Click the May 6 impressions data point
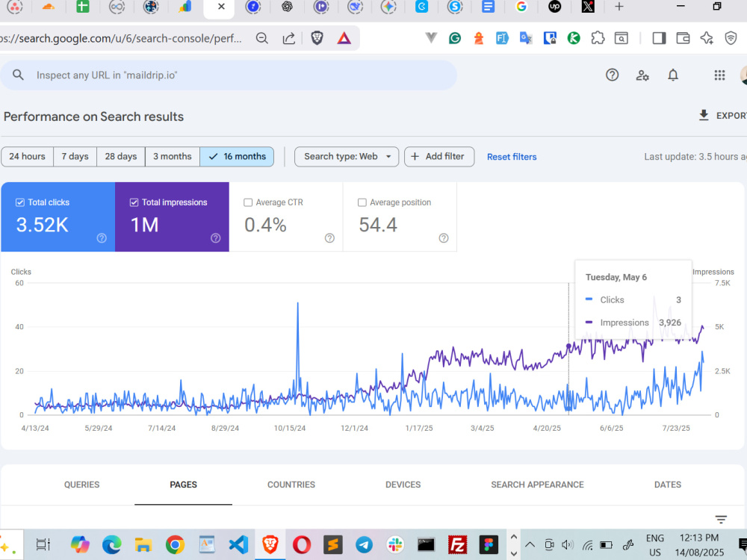The width and height of the screenshot is (747, 560). tap(568, 346)
